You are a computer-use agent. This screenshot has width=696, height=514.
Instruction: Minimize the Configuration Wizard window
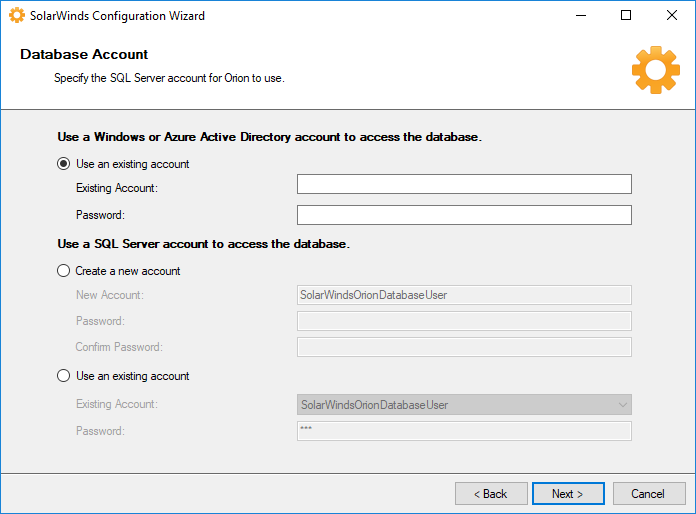[x=580, y=15]
